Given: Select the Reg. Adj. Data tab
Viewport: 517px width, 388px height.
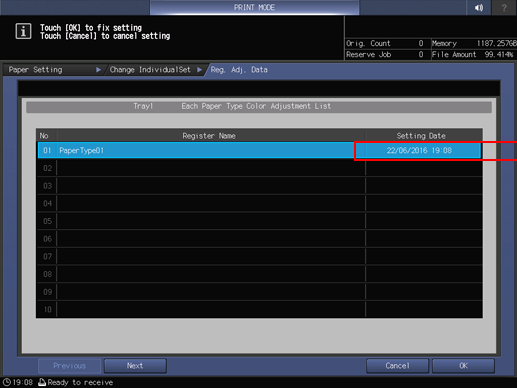Looking at the screenshot, I should 239,70.
